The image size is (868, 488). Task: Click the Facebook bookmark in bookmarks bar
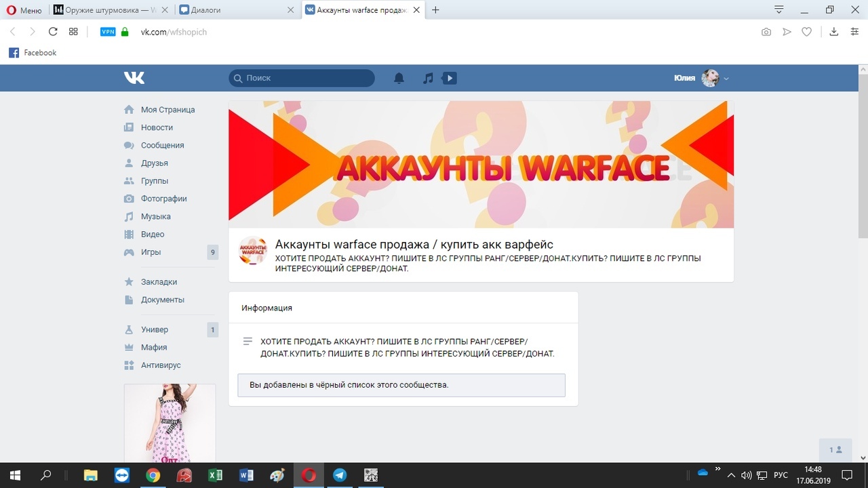[33, 53]
